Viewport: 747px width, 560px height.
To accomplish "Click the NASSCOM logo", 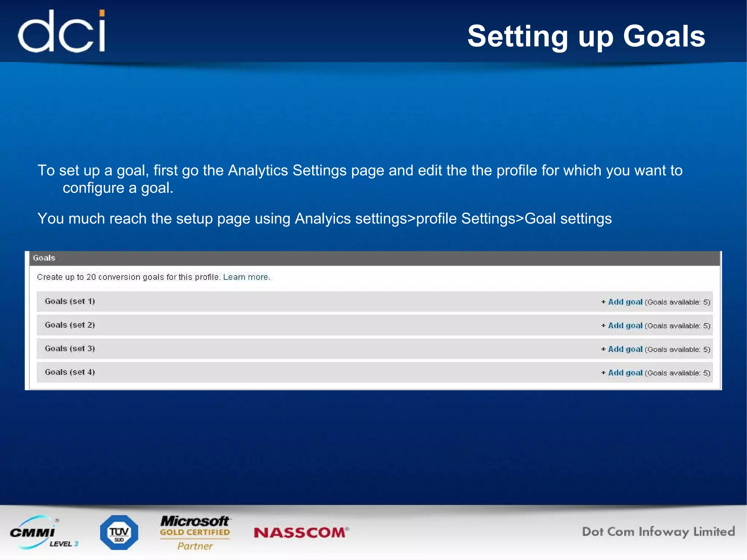I will pyautogui.click(x=301, y=533).
